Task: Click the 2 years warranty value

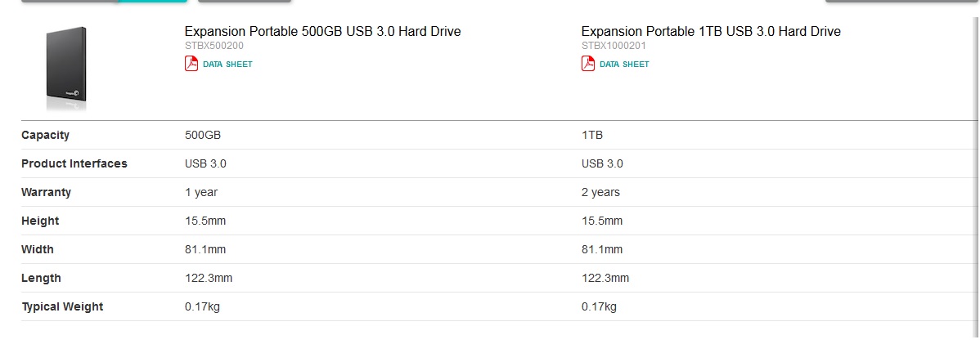Action: pyautogui.click(x=600, y=192)
